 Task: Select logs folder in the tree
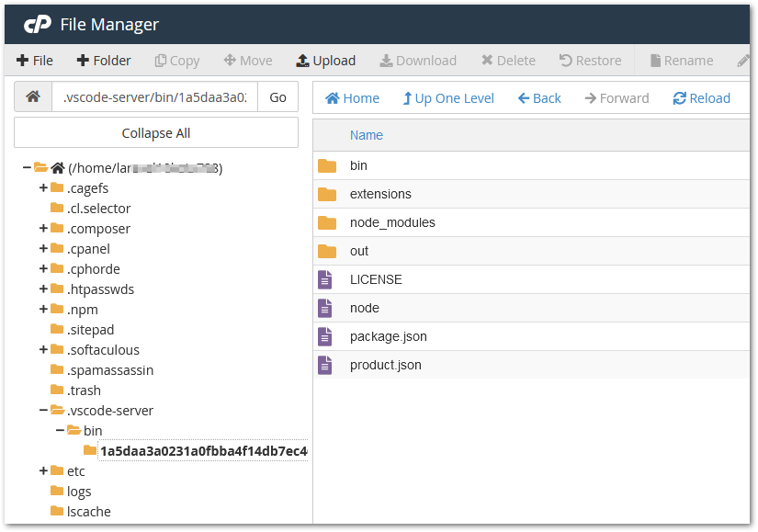tap(79, 492)
